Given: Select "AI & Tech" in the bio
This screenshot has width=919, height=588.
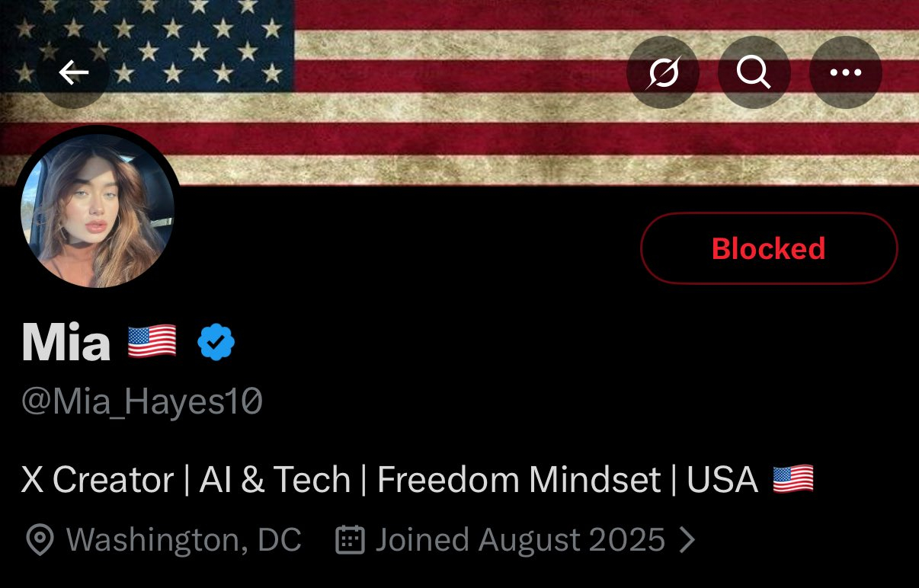Looking at the screenshot, I should click(x=275, y=480).
